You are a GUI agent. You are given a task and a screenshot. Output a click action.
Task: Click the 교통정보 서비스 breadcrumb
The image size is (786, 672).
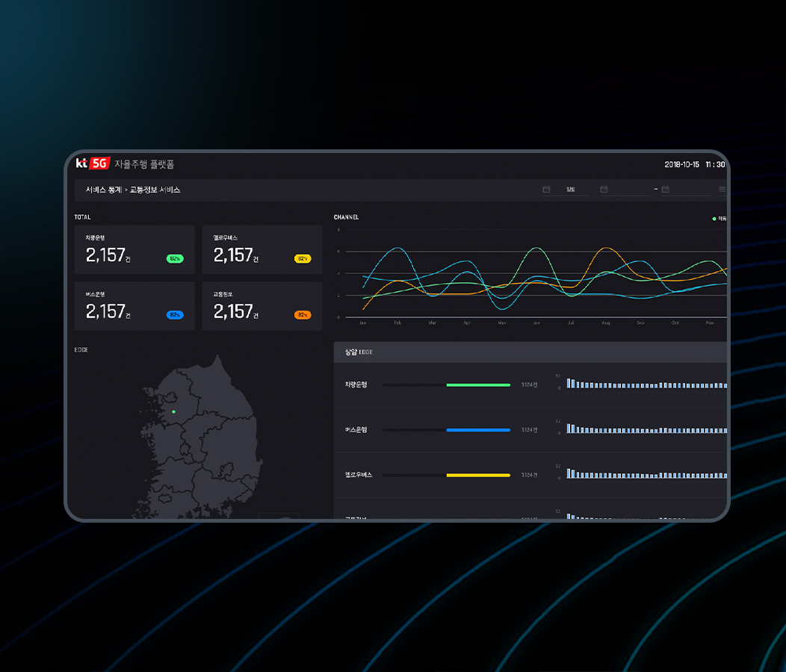tap(155, 190)
